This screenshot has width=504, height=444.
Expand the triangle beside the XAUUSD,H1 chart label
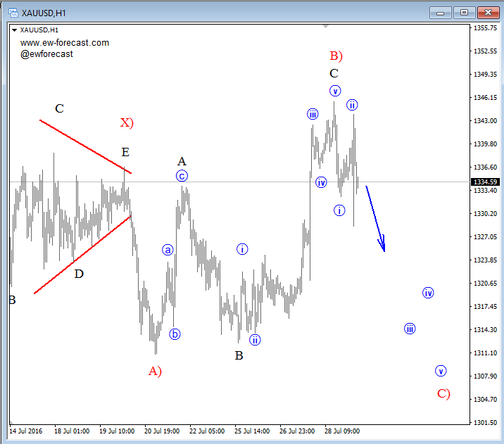pyautogui.click(x=14, y=30)
